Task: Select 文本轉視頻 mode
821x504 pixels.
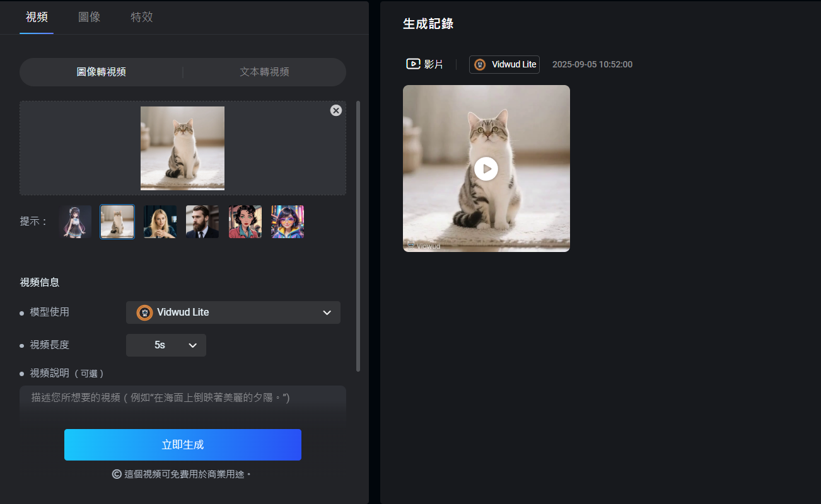Action: click(x=265, y=72)
